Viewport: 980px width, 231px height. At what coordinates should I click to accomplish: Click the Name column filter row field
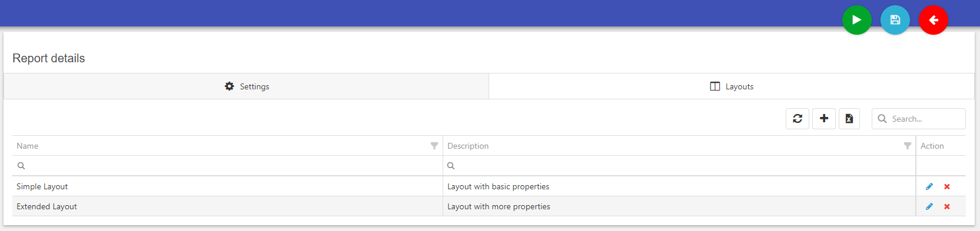click(x=227, y=166)
